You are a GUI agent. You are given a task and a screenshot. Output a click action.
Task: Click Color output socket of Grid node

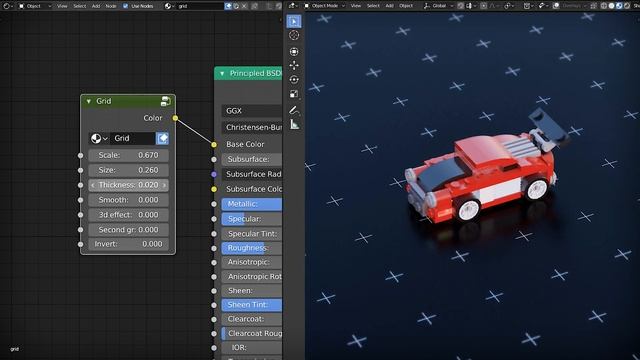coord(175,118)
